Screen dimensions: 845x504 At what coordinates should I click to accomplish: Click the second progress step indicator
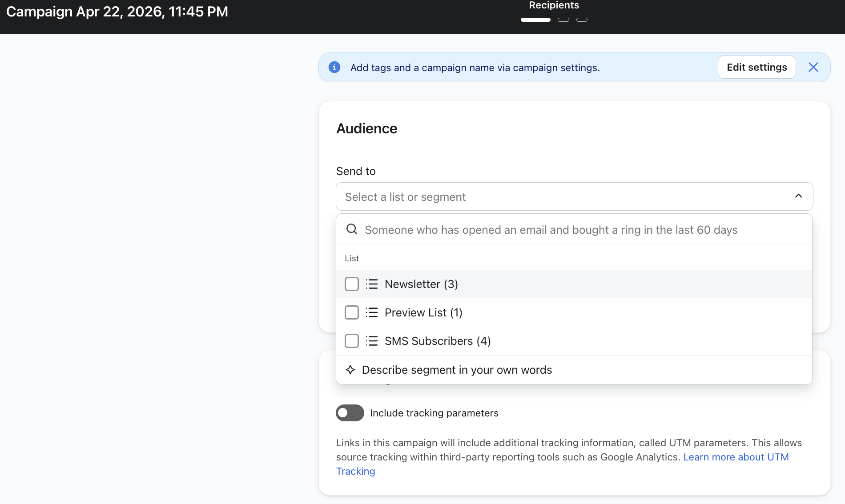(x=563, y=20)
